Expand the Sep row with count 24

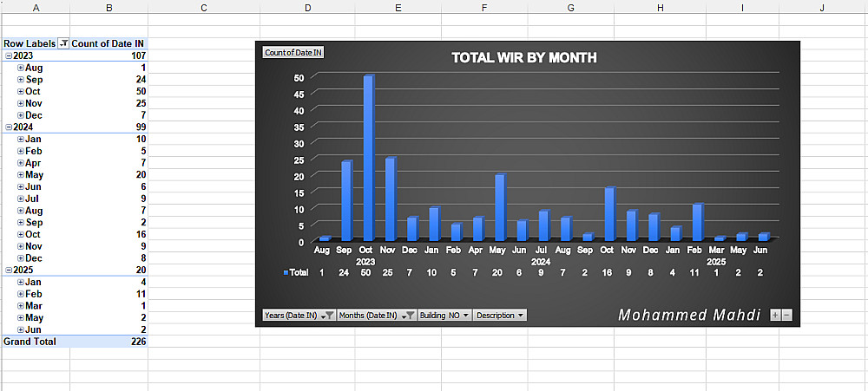[21, 80]
